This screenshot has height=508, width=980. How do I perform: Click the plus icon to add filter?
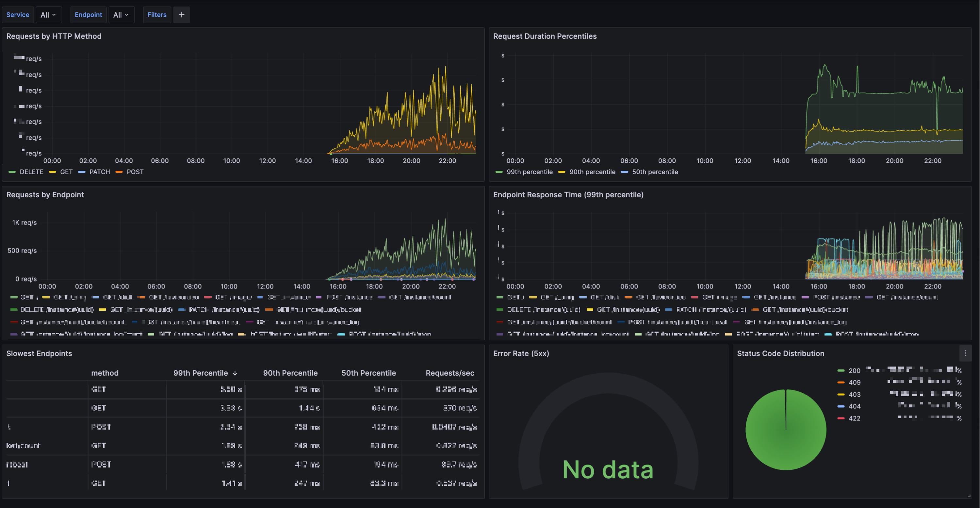click(x=182, y=15)
